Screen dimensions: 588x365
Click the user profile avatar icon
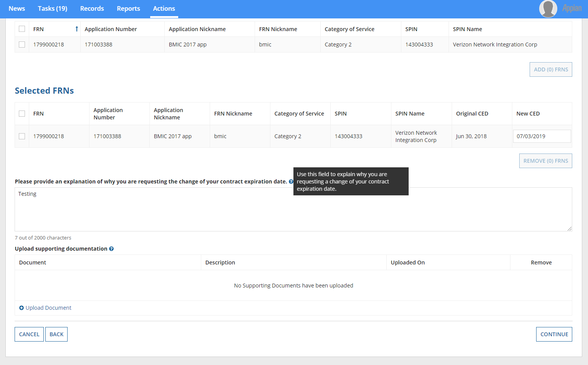(x=548, y=9)
